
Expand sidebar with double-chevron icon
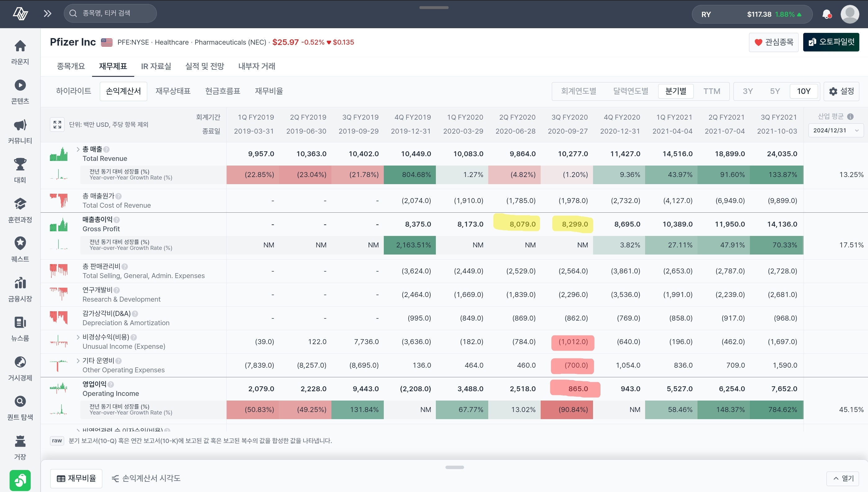point(47,14)
